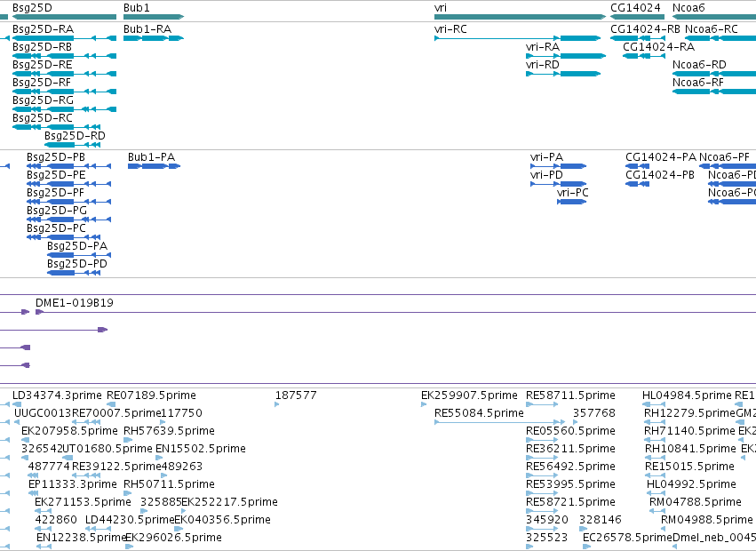Click the RE07189.5prime EST label
Viewport: 756px width, 551px height.
coord(151,395)
